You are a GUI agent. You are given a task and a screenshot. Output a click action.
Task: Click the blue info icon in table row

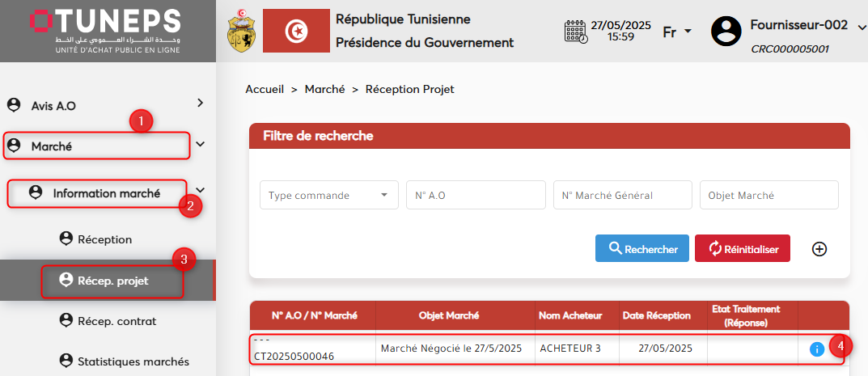pyautogui.click(x=816, y=349)
